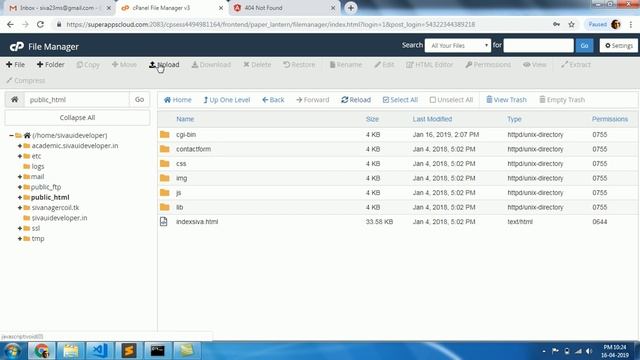Image resolution: width=640 pixels, height=360 pixels.
Task: Select logs folder in the tree
Action: click(38, 167)
